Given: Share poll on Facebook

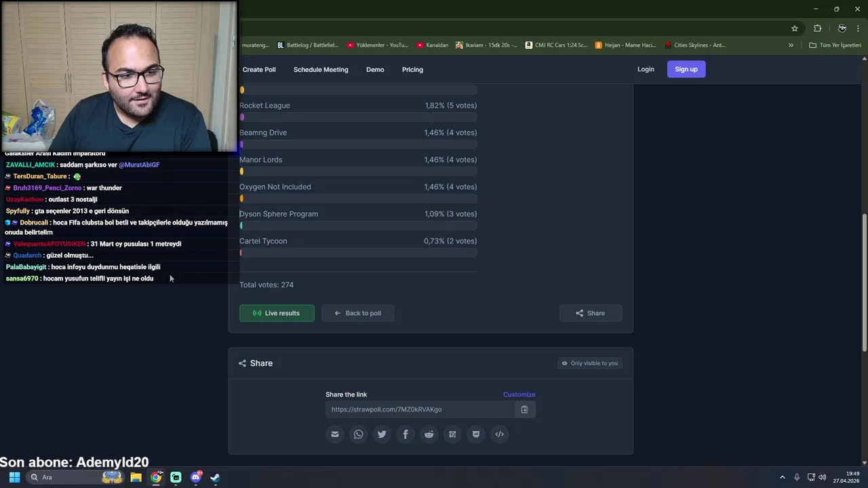Looking at the screenshot, I should click(406, 434).
